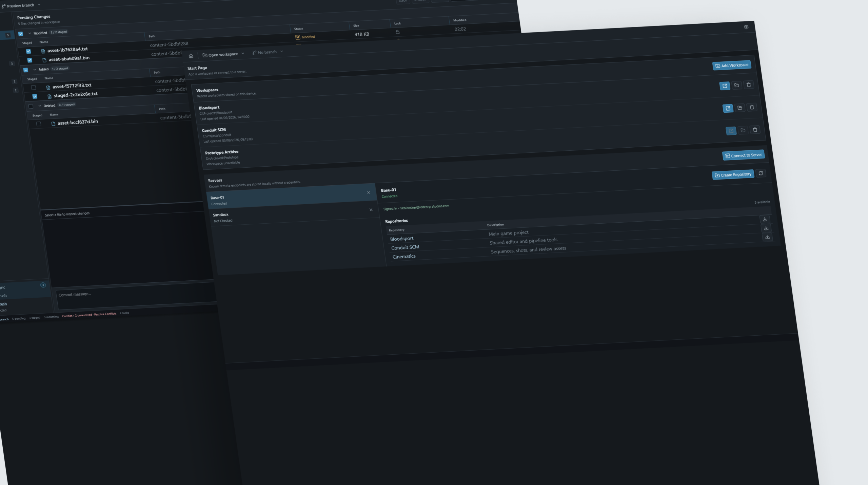Refresh the repository list
Screen dimensions: 868x485
pyautogui.click(x=761, y=173)
